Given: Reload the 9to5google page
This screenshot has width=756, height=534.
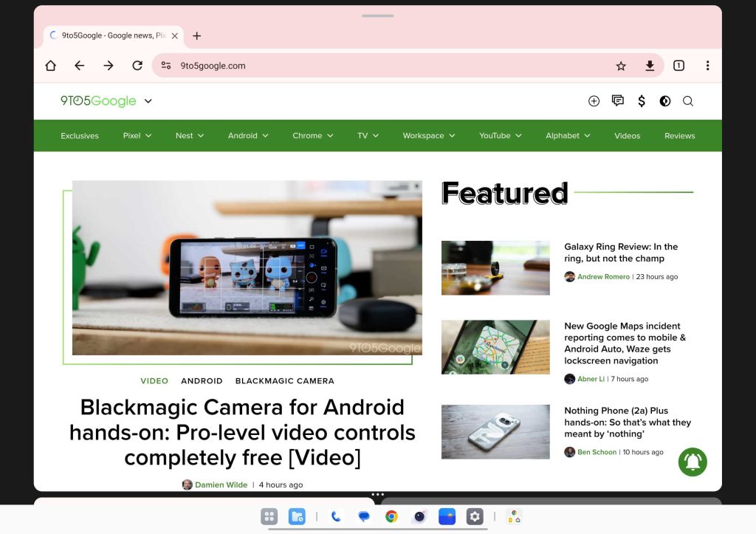Looking at the screenshot, I should 137,66.
